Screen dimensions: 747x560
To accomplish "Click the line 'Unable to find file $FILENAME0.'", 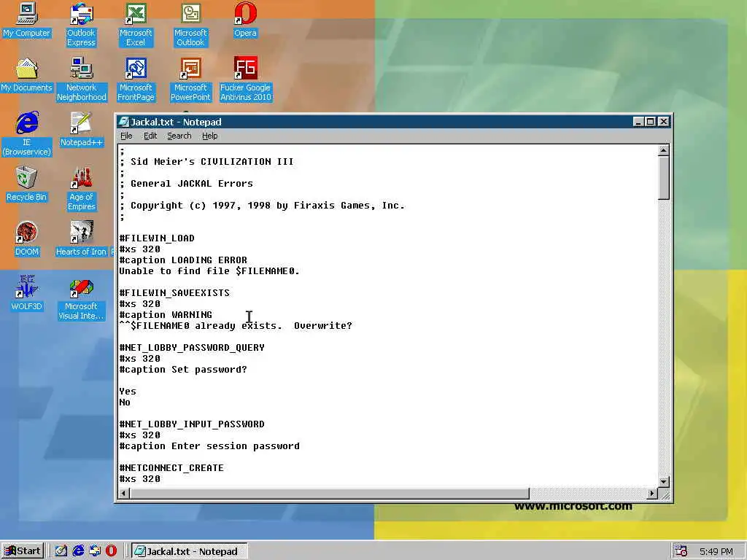I will (209, 271).
